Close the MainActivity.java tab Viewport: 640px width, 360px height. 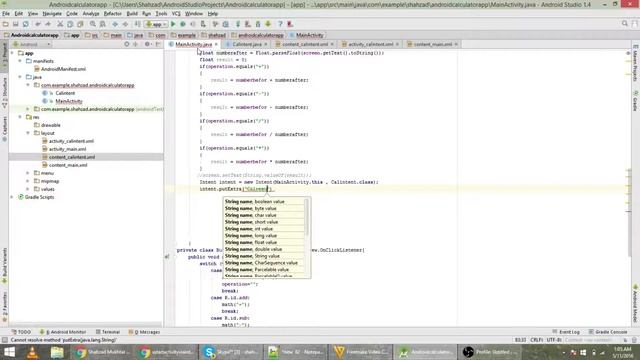coord(216,44)
